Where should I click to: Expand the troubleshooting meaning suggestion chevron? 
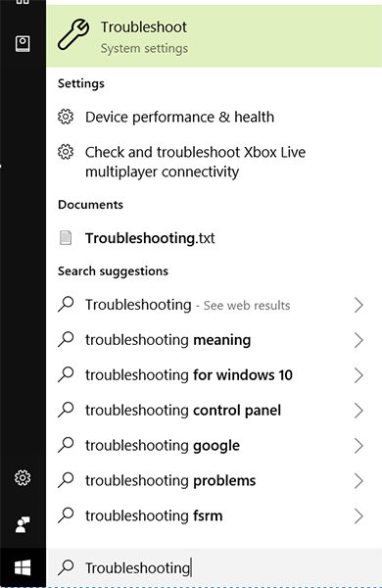tap(358, 340)
